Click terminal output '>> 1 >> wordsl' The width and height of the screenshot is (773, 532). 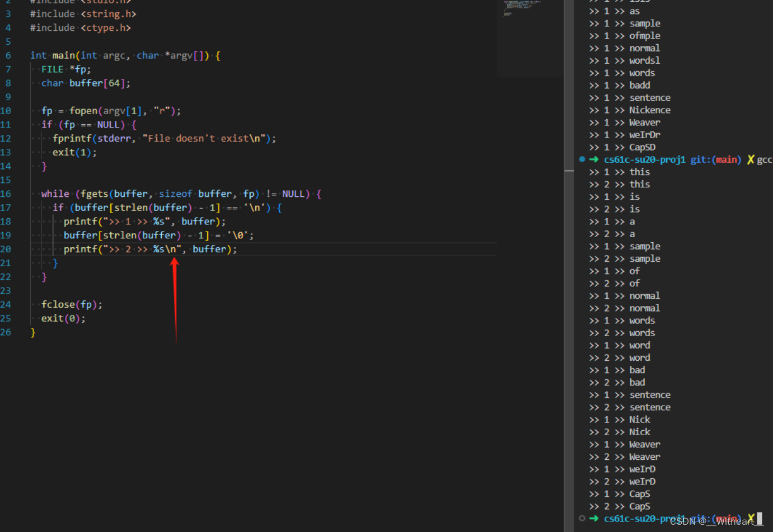(x=625, y=60)
